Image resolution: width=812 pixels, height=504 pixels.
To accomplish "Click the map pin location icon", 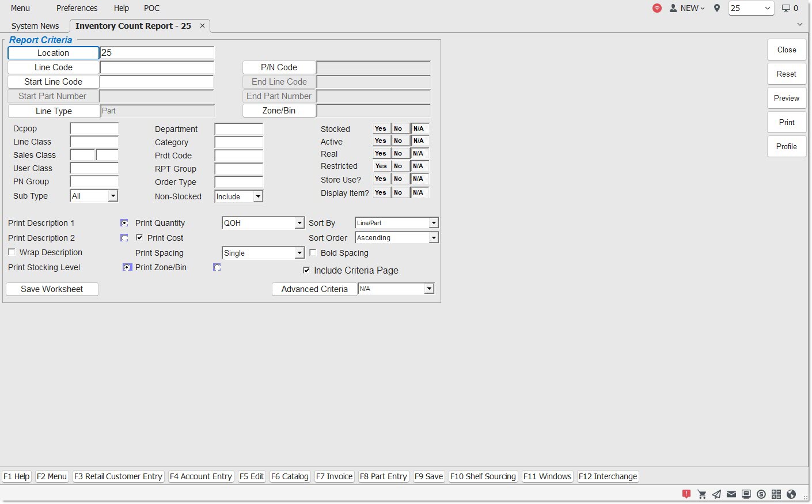I will click(717, 8).
